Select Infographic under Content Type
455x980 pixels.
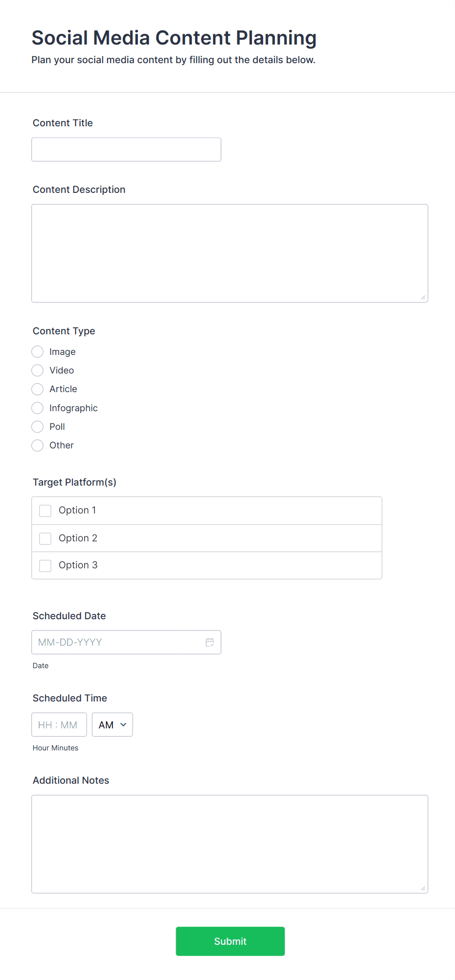[x=37, y=408]
